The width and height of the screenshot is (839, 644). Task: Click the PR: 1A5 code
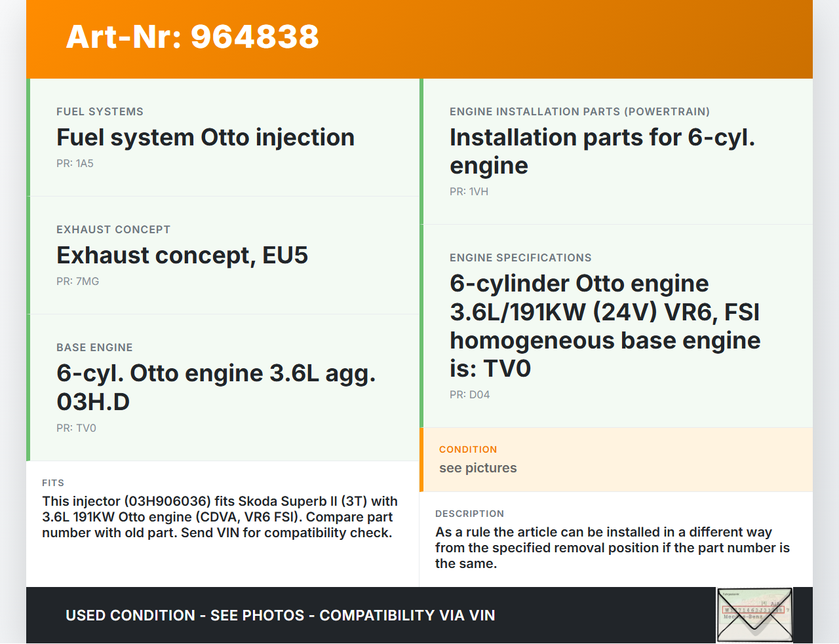coord(75,164)
